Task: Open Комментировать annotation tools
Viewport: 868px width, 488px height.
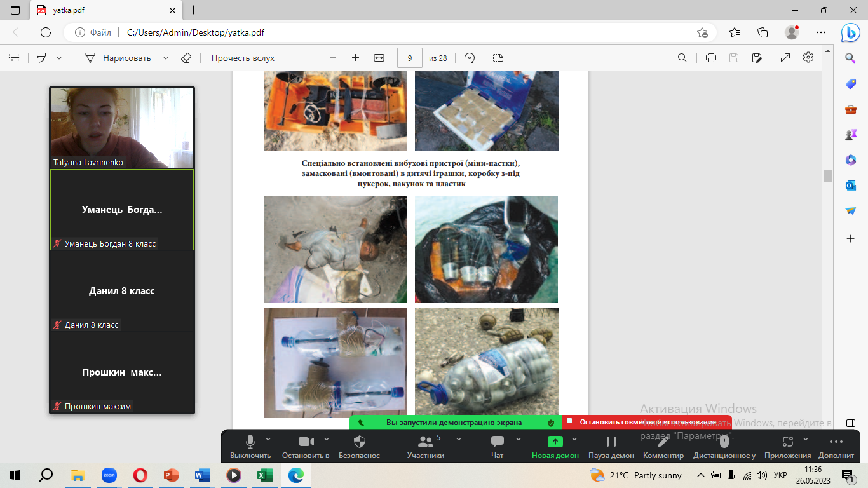Action: (x=663, y=447)
